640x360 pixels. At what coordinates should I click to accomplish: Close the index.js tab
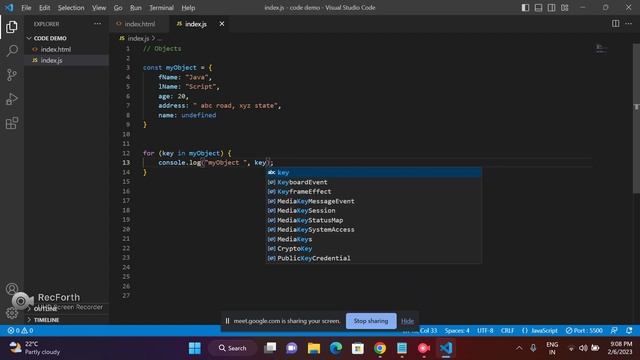pos(222,24)
